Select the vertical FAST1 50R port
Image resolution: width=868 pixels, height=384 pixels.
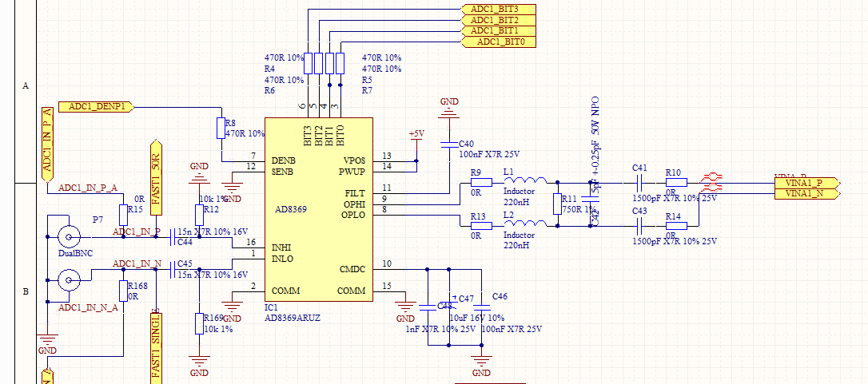(156, 178)
